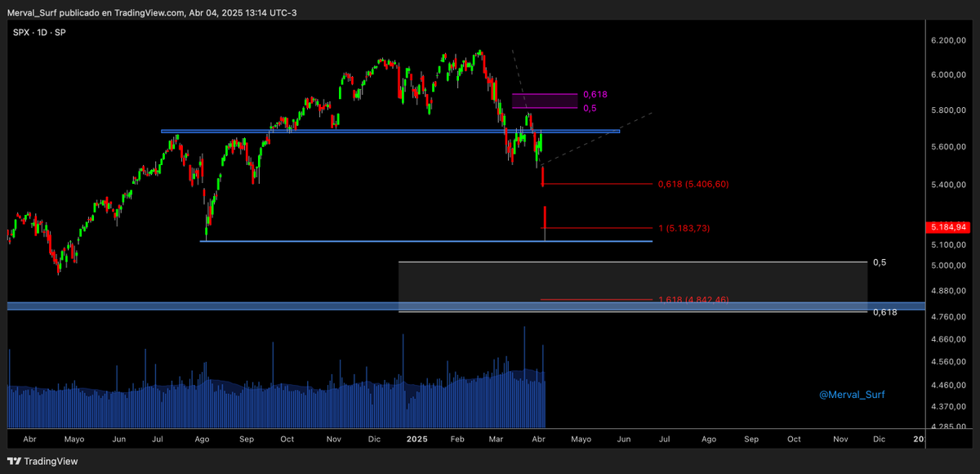Click the red current price tag 5.184,94
This screenshot has width=980, height=474.
click(947, 227)
